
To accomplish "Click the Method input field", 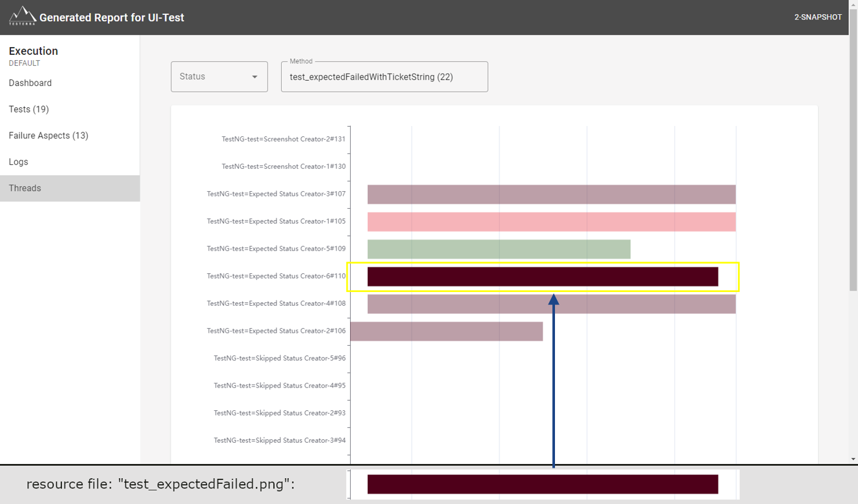I will coord(384,77).
